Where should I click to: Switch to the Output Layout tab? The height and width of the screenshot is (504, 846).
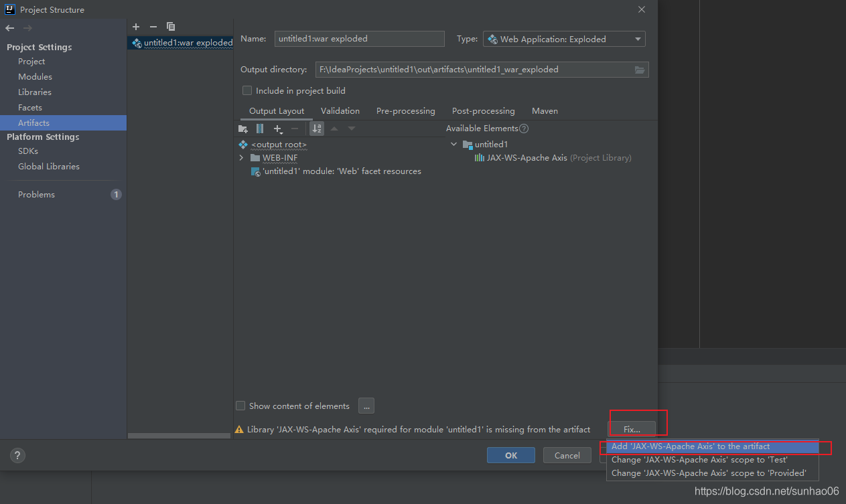click(277, 111)
